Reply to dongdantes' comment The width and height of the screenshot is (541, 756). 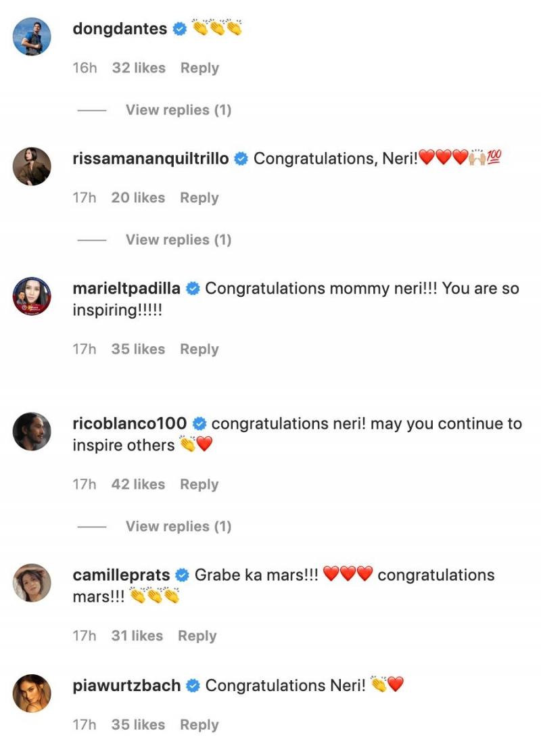(x=199, y=68)
